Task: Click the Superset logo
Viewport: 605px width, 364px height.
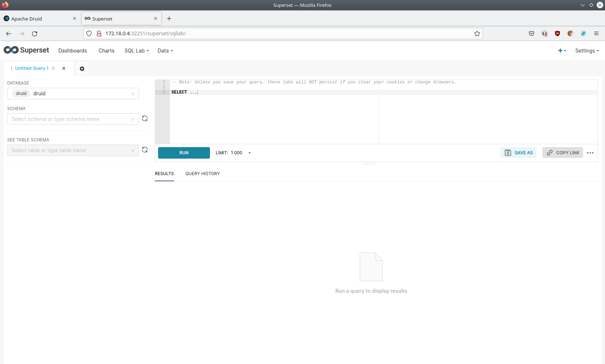Action: [26, 50]
